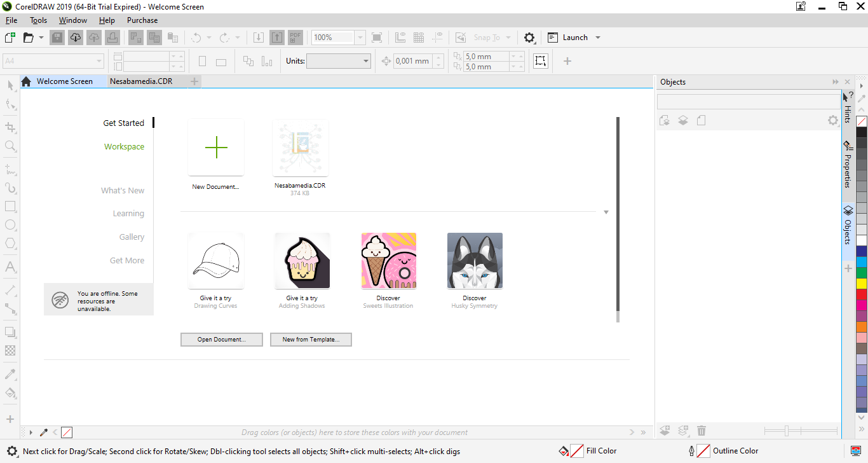Click the Options gear icon in toolbar
This screenshot has width=868, height=463.
coord(529,38)
